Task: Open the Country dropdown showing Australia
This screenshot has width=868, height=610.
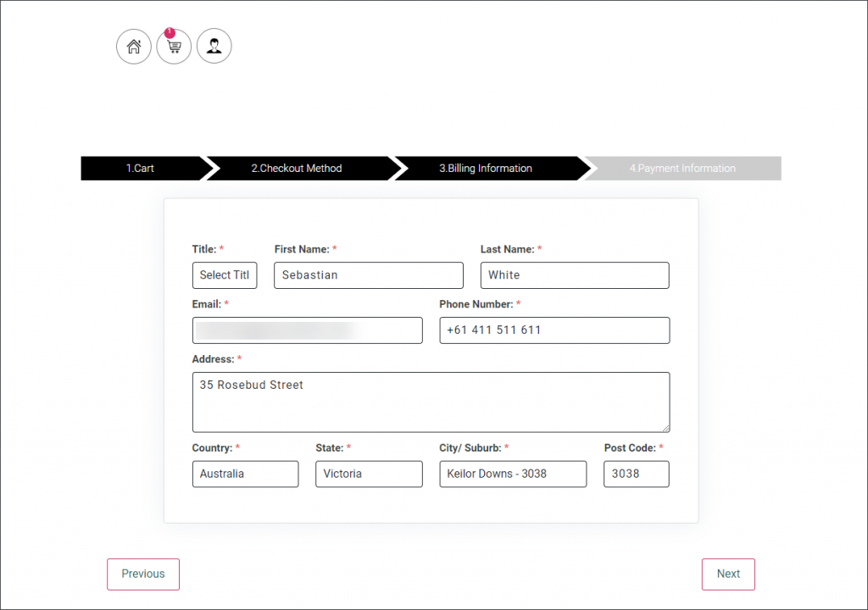Action: tap(245, 474)
